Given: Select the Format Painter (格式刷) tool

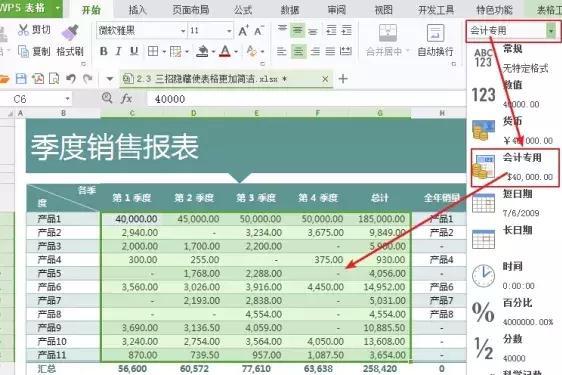Looking at the screenshot, I should tap(70, 41).
